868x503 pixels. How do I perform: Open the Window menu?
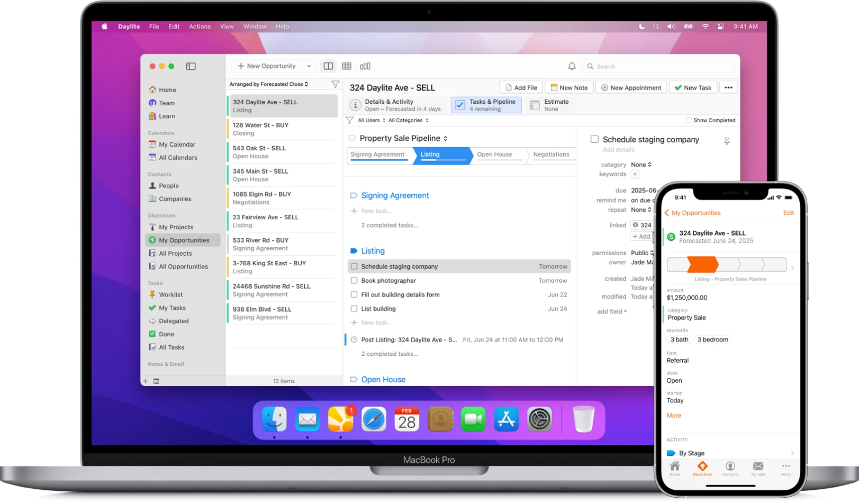tap(255, 26)
